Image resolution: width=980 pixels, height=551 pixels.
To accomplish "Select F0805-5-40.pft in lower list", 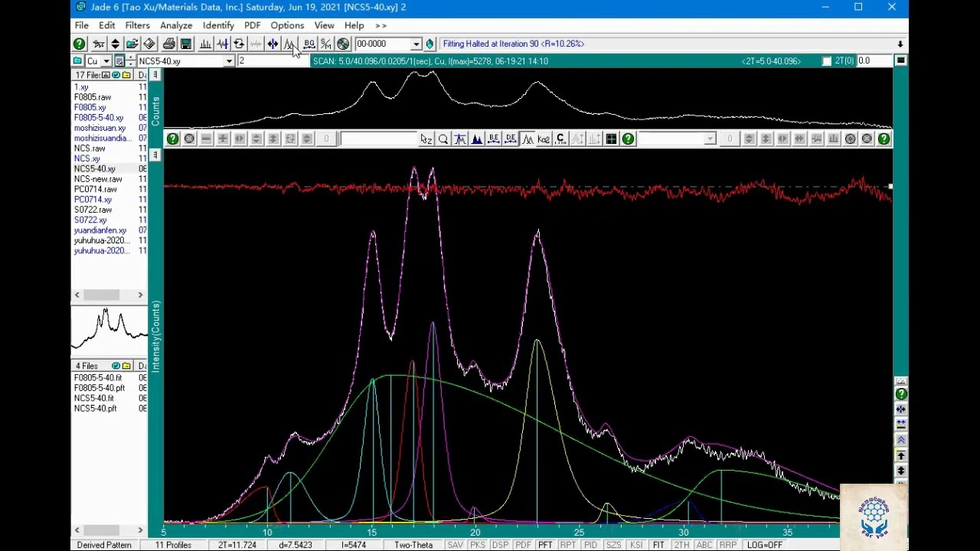I will pos(99,388).
